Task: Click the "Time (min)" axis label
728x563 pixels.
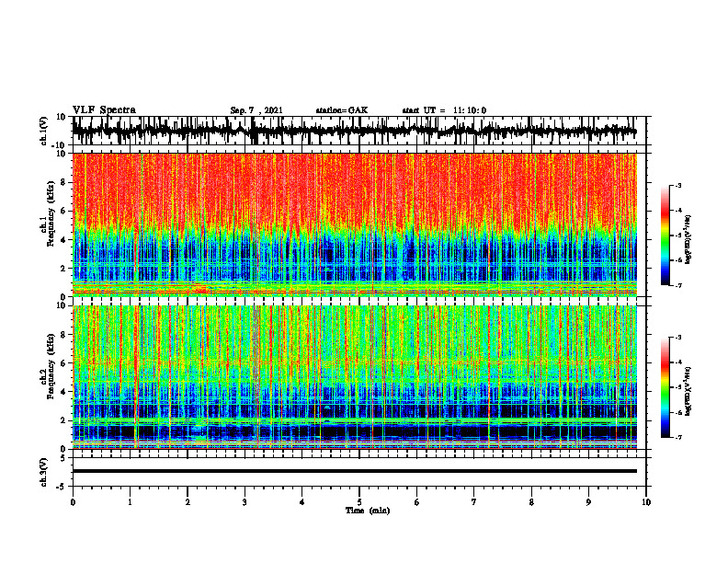Action: pos(368,511)
